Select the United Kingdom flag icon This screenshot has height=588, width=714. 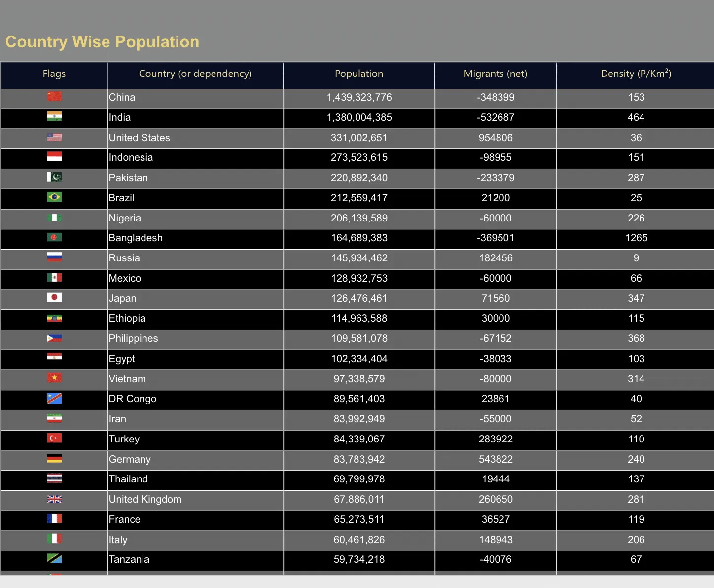click(54, 499)
